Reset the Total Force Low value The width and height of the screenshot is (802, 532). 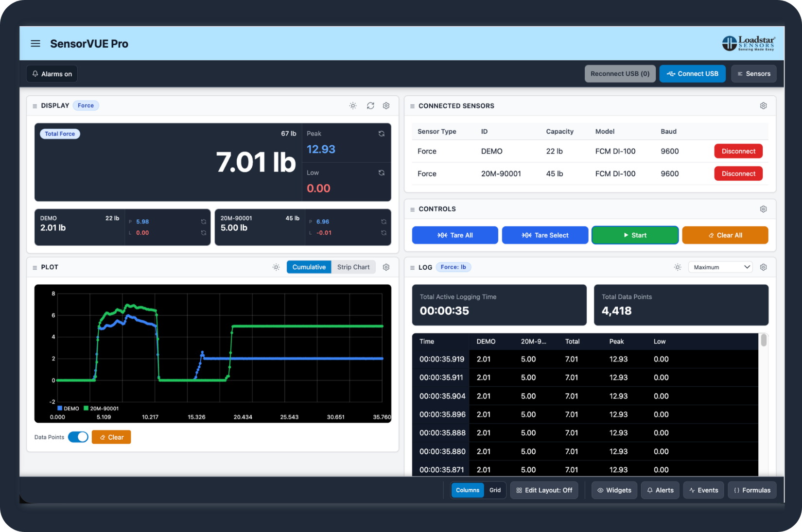(382, 172)
